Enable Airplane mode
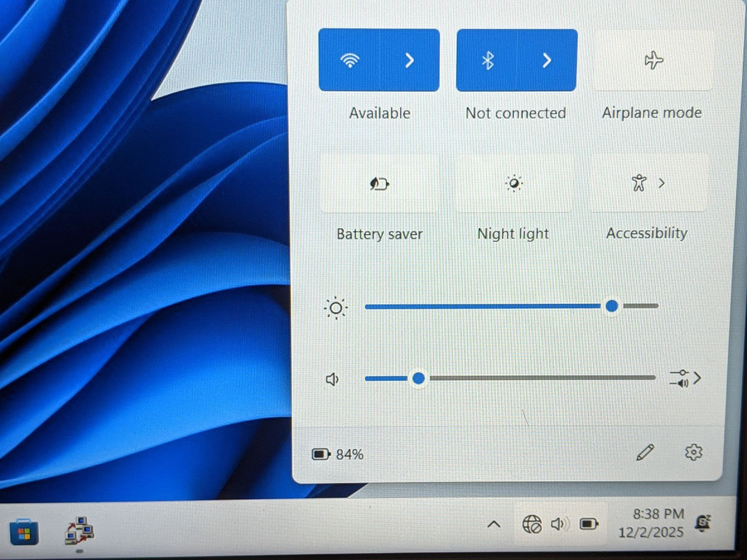 tap(653, 61)
